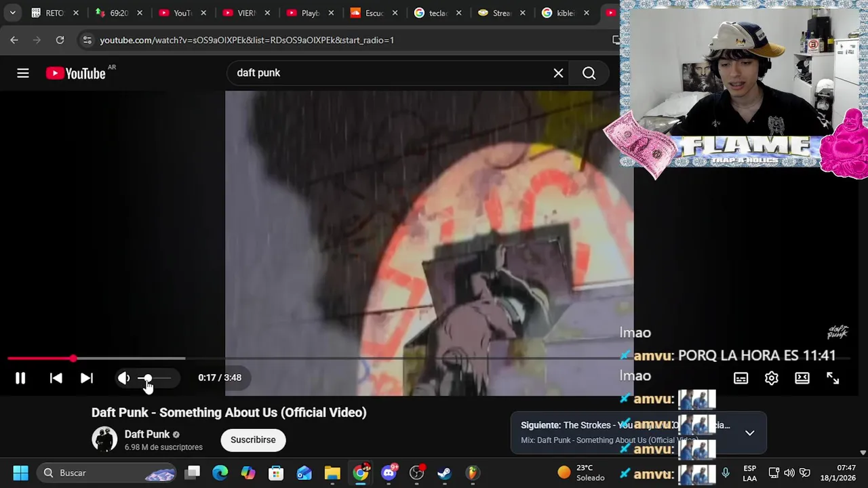Open the 'Siguiente: The Strokes' next track
This screenshot has width=868, height=488.
tap(624, 426)
